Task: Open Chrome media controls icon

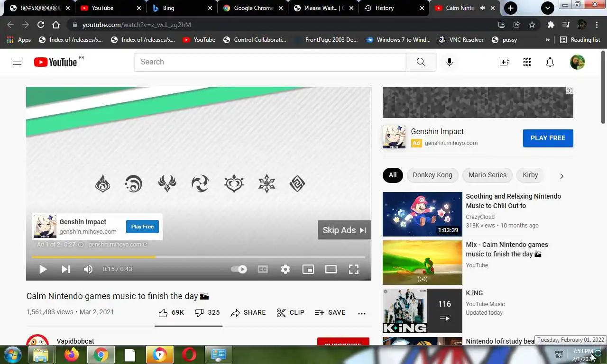Action: 566,25
